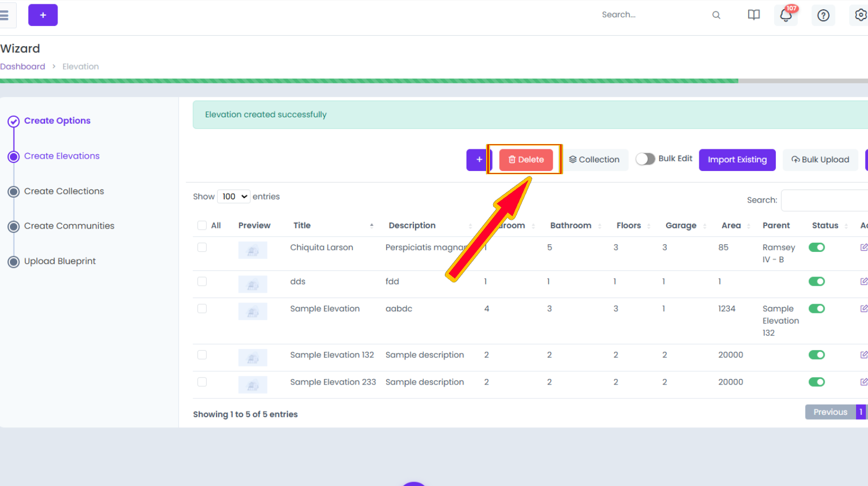Image resolution: width=868 pixels, height=486 pixels.
Task: Check the Chiquita Larson row checkbox
Action: click(202, 247)
